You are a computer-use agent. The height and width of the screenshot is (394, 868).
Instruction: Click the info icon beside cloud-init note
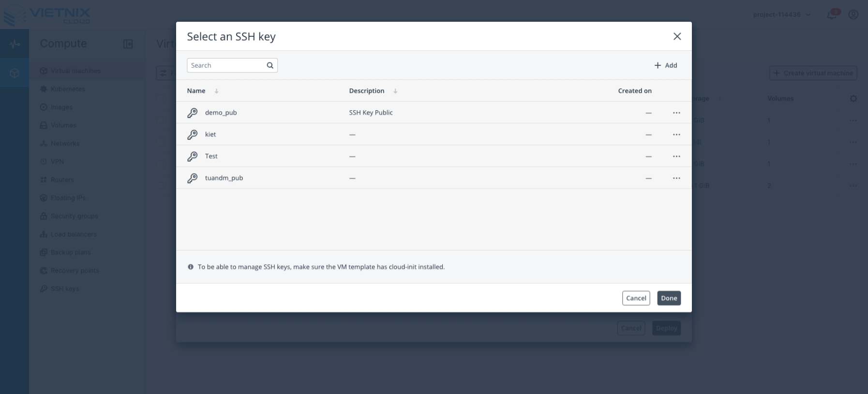point(191,267)
